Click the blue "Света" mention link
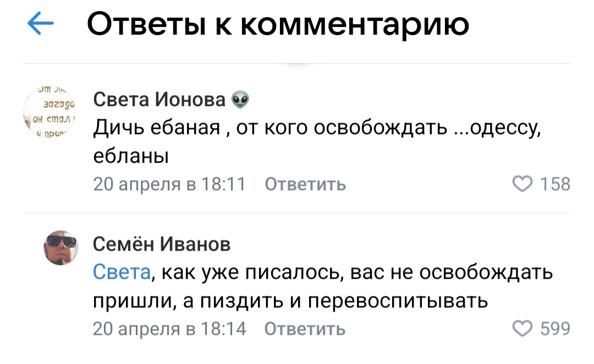This screenshot has width=594, height=364. coord(121,273)
